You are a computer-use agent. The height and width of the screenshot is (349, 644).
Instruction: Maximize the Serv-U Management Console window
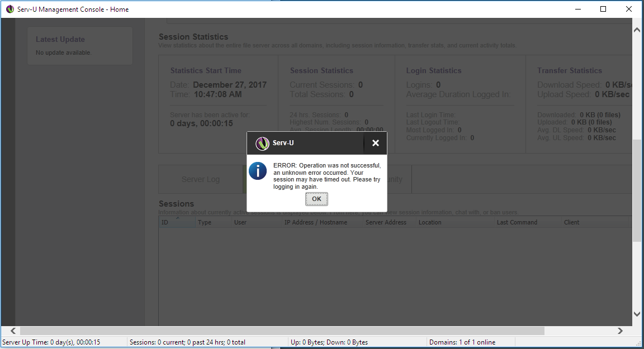[x=603, y=9]
